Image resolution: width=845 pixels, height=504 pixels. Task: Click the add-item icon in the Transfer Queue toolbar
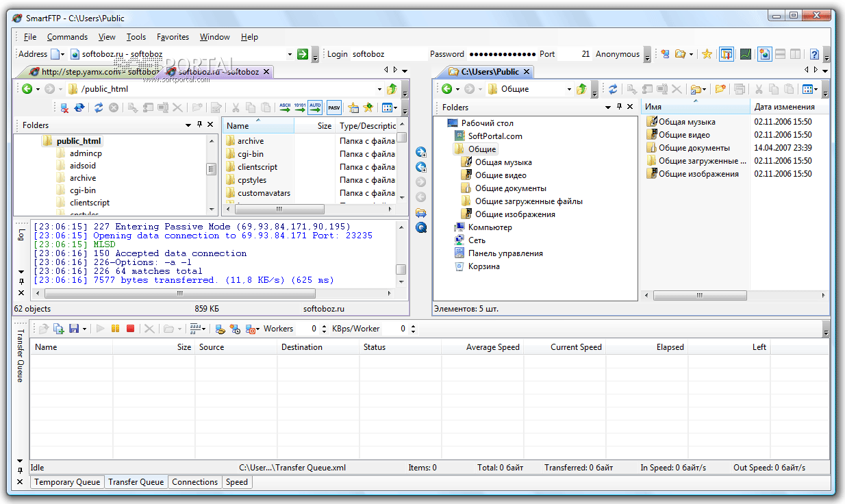[x=59, y=329]
